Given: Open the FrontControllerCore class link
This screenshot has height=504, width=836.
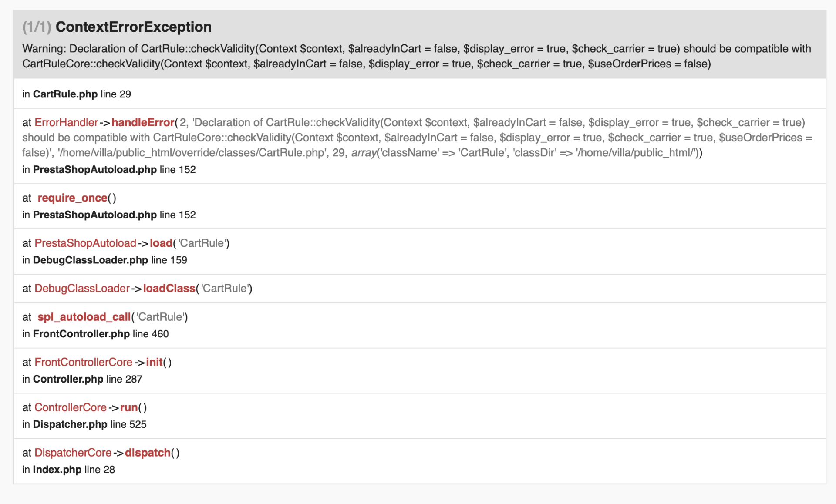Looking at the screenshot, I should click(x=83, y=362).
